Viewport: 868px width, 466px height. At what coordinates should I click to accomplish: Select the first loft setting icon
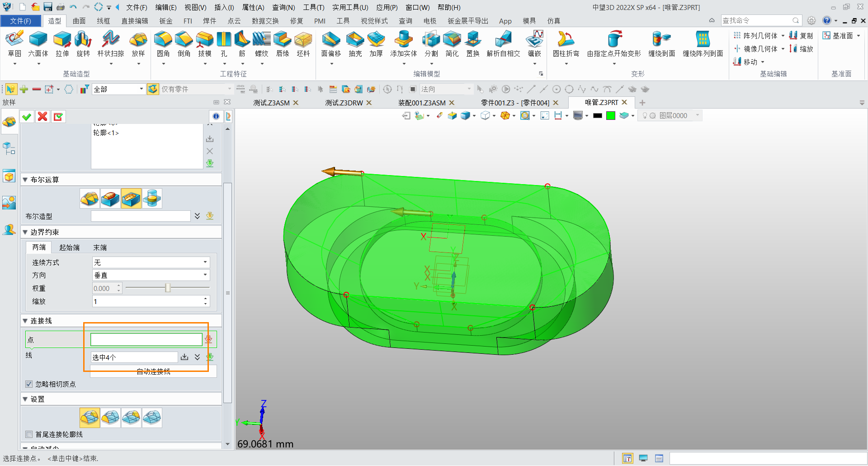(90, 418)
